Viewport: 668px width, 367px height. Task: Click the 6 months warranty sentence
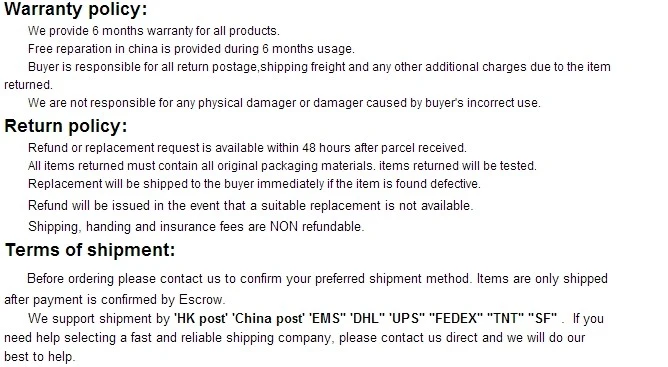click(x=154, y=31)
